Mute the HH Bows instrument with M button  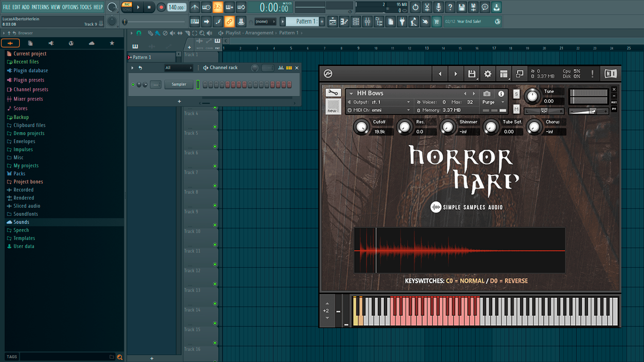(x=516, y=109)
